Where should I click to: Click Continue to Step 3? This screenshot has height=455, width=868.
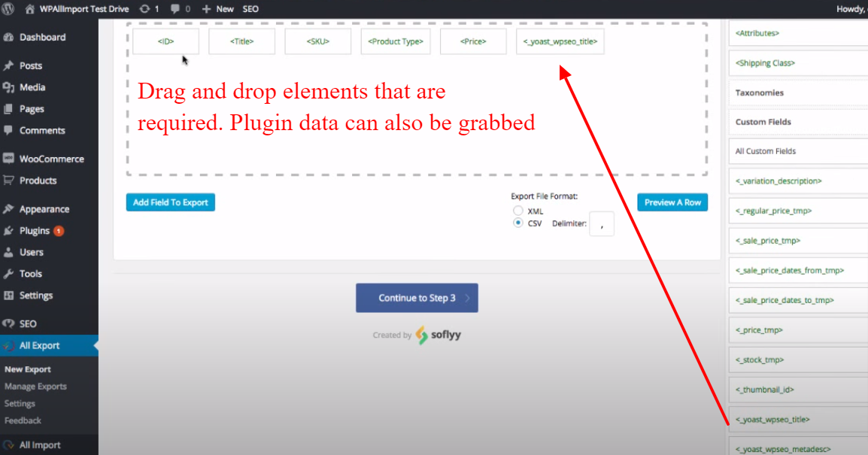[417, 298]
